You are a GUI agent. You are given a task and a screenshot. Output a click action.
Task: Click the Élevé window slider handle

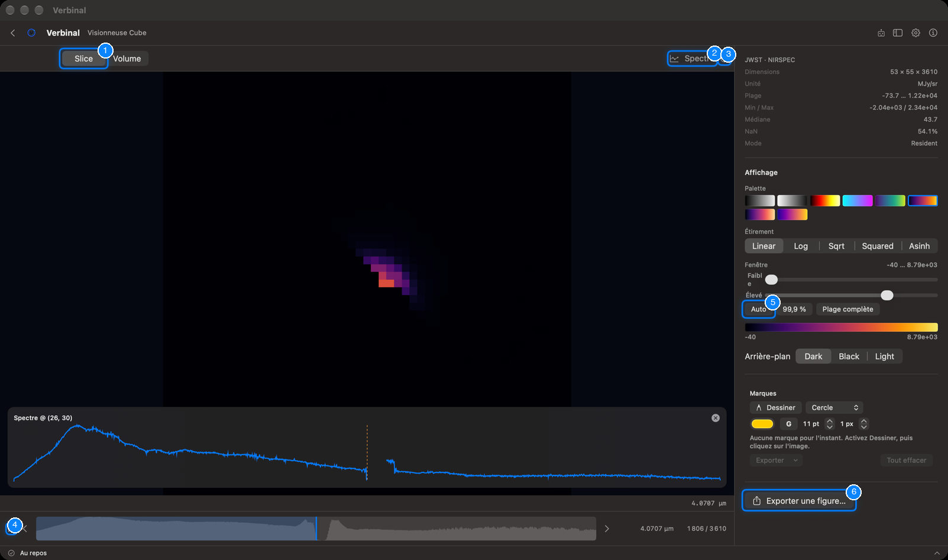click(x=886, y=295)
